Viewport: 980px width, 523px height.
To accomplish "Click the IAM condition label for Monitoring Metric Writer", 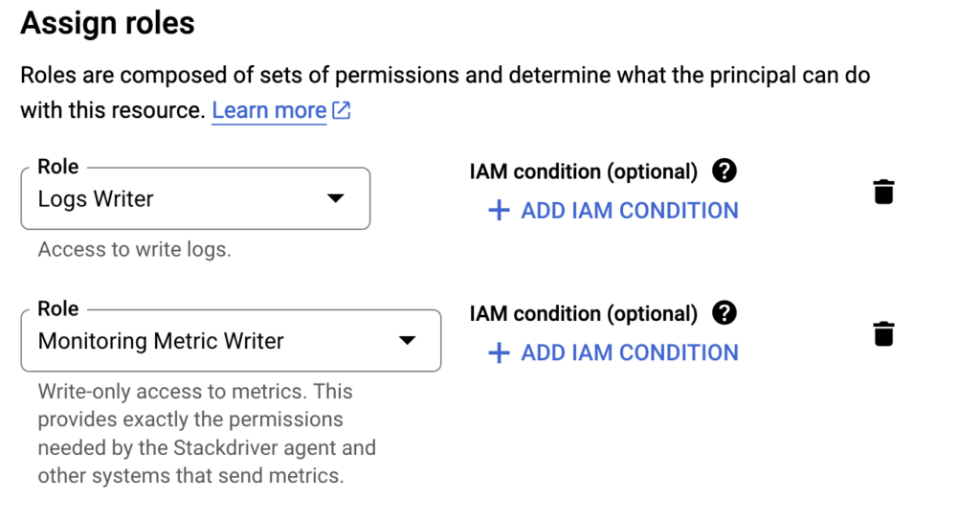I will click(584, 314).
